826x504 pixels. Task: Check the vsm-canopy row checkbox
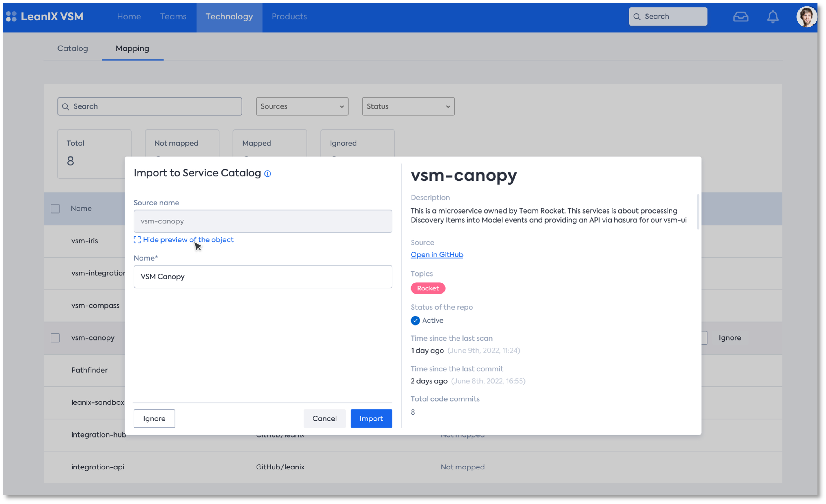click(x=55, y=338)
